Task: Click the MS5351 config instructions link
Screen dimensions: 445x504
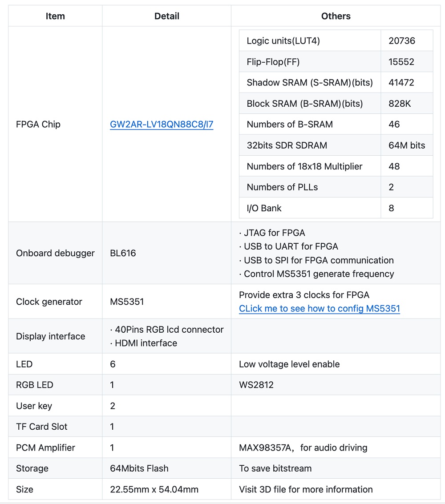Action: pos(319,309)
